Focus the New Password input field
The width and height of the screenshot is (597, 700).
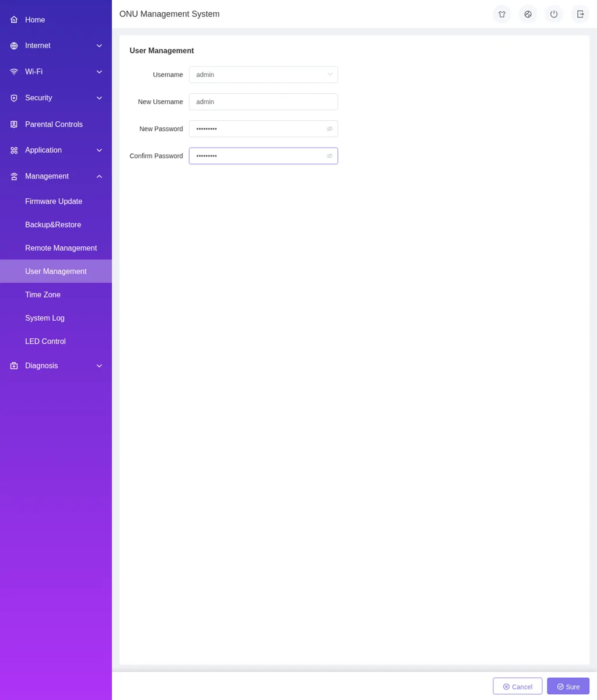click(264, 129)
